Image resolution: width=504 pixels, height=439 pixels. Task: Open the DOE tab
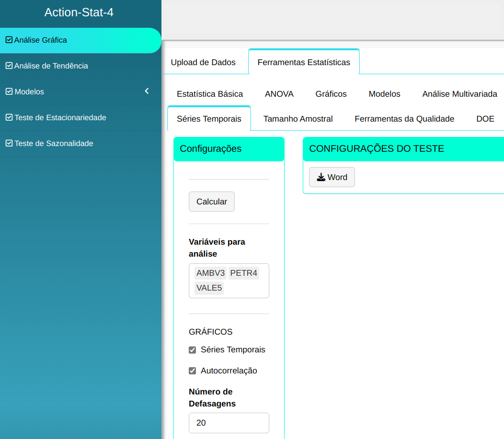[485, 119]
